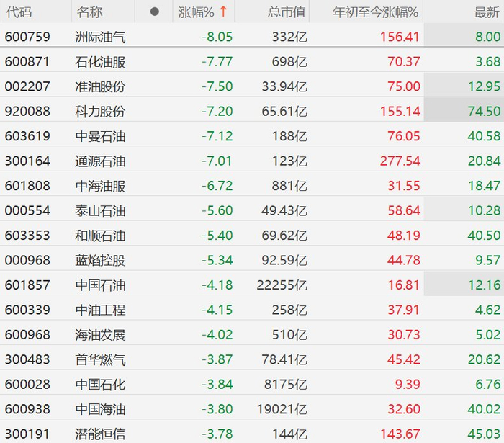Click the 155.14 year-to-date figure
Screen dimensions: 504x443
pyautogui.click(x=400, y=111)
